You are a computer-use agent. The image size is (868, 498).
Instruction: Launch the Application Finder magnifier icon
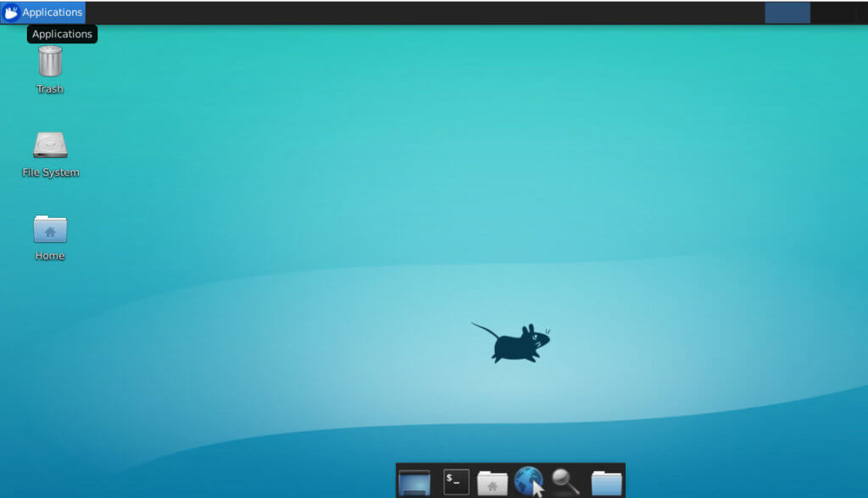tap(564, 481)
